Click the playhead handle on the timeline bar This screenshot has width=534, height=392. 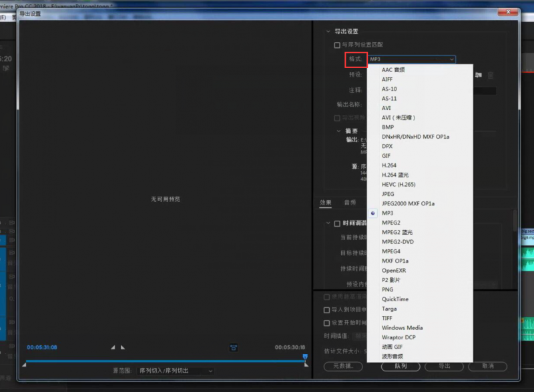tap(305, 357)
